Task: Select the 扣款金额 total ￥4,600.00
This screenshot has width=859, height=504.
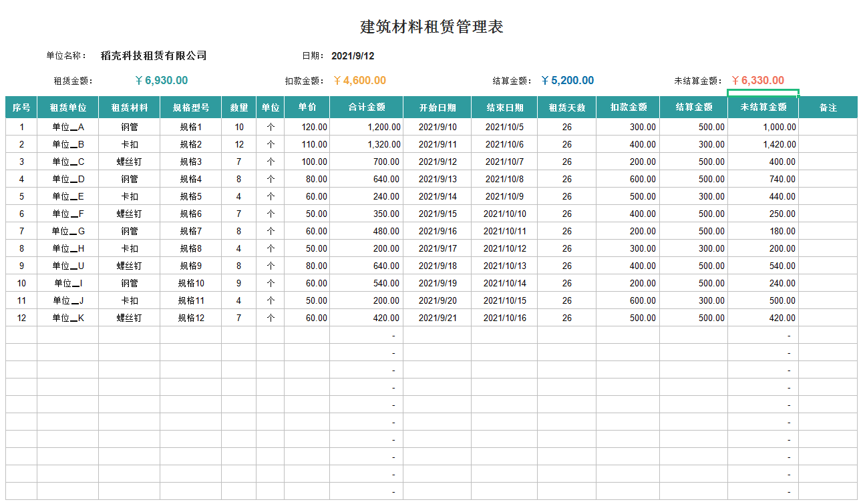Action: point(358,79)
